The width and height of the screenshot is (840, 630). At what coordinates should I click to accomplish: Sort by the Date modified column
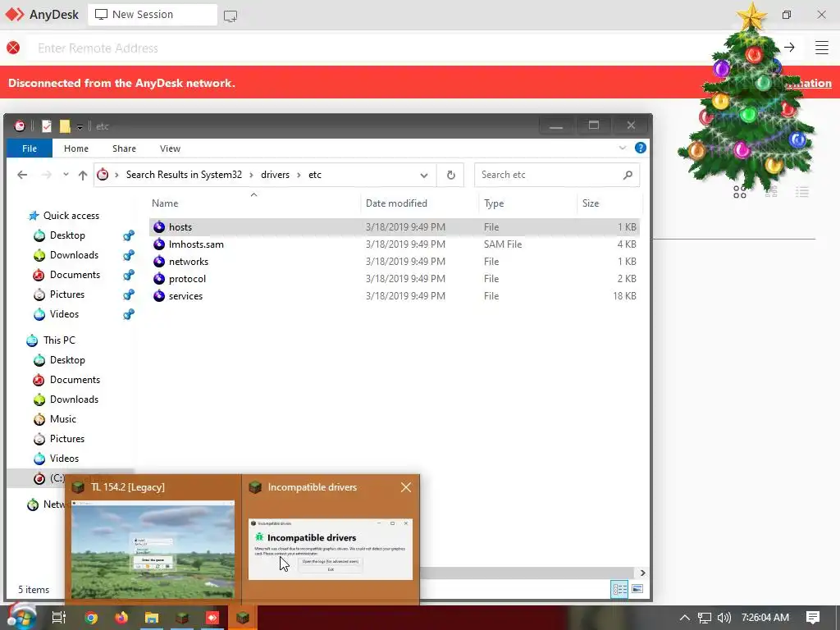(396, 203)
